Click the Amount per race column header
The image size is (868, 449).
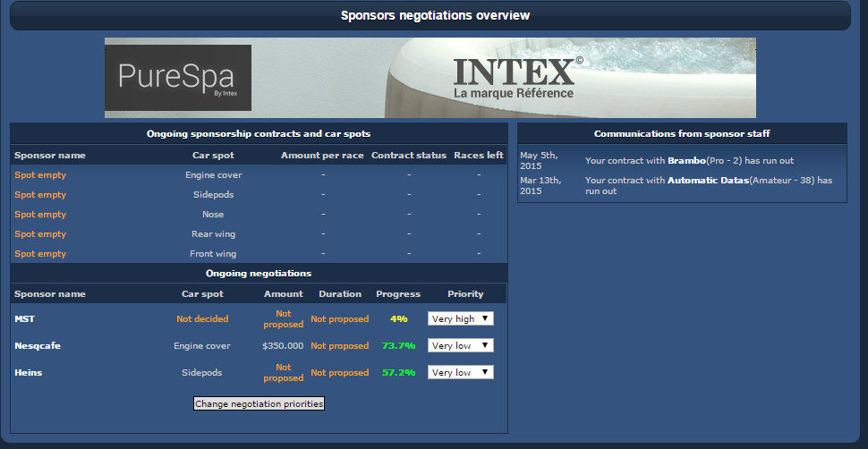pyautogui.click(x=322, y=156)
